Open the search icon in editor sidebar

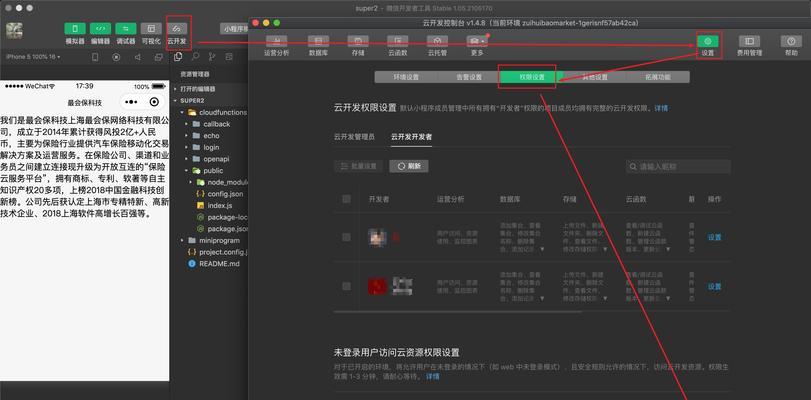point(196,56)
